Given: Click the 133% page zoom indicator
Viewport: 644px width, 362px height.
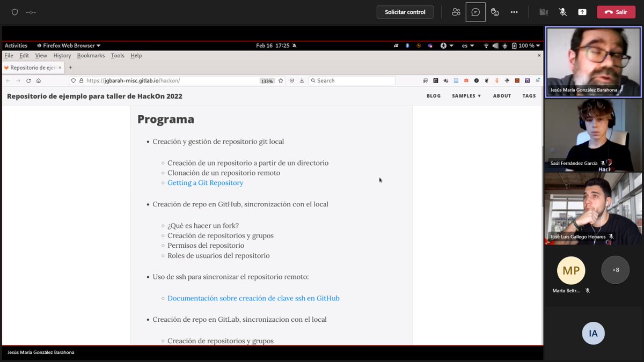Looking at the screenshot, I should point(266,80).
